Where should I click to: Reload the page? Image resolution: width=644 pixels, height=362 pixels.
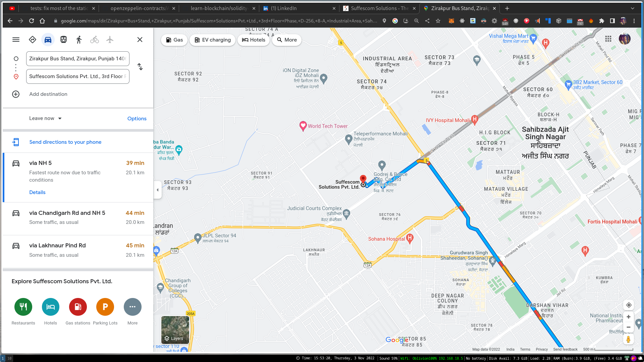[32, 21]
